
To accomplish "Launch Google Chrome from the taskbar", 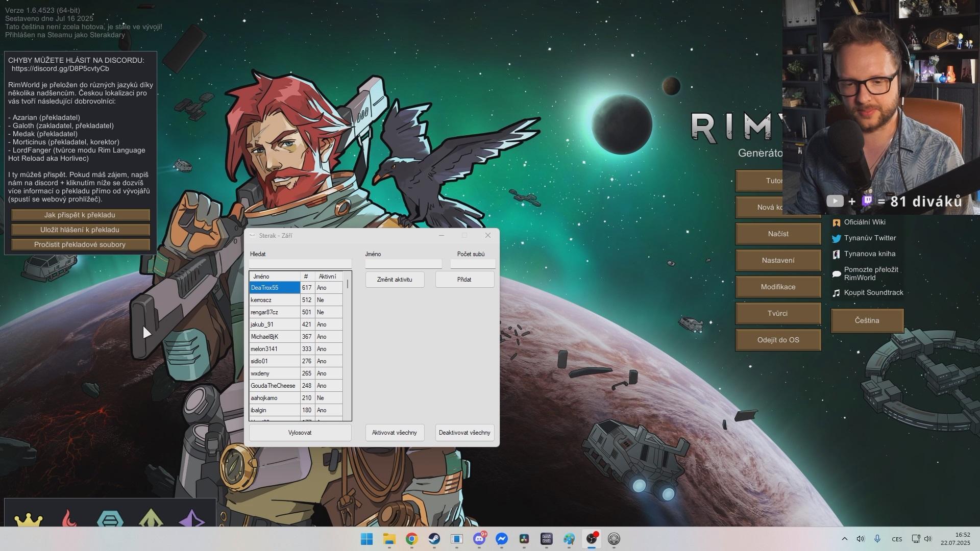I will [412, 539].
